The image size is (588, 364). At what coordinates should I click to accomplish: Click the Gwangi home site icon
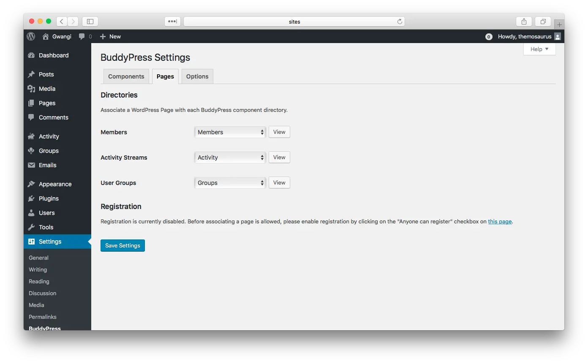pyautogui.click(x=46, y=37)
